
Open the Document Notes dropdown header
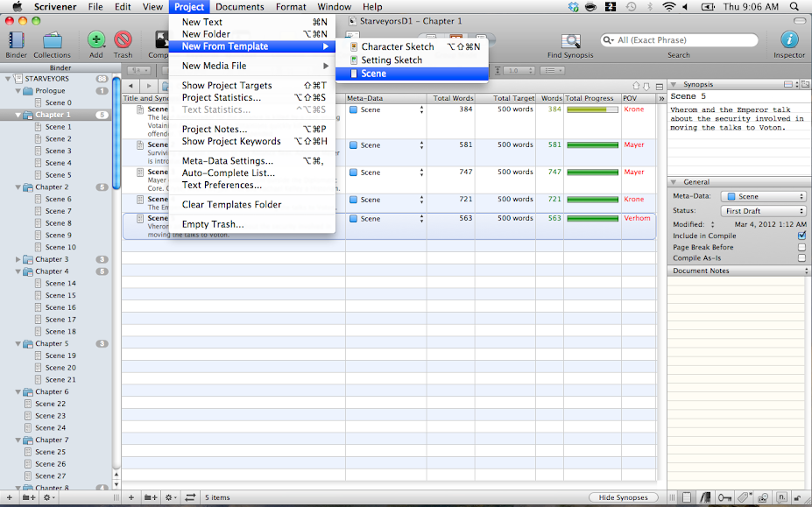[739, 271]
